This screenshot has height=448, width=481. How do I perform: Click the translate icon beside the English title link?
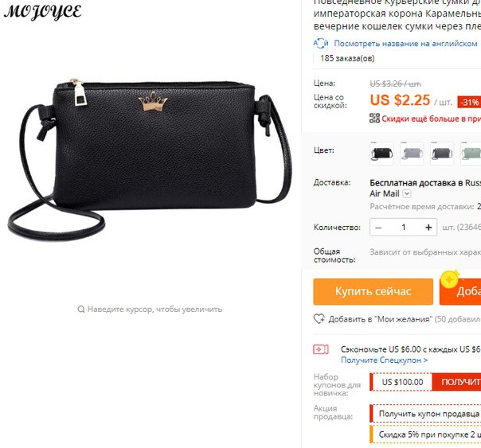tap(321, 44)
